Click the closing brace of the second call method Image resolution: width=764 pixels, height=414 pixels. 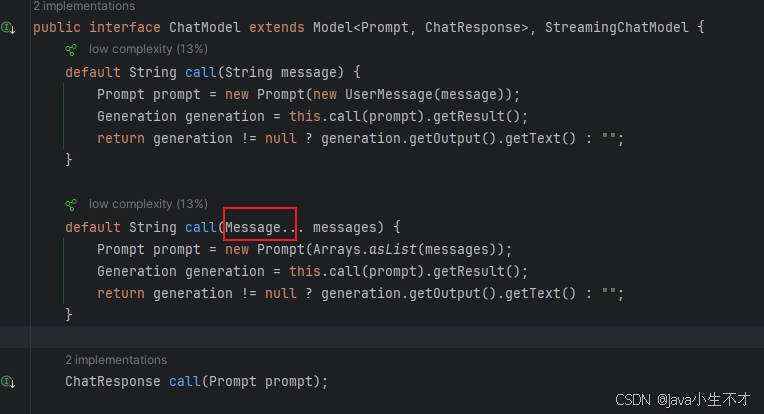pos(69,315)
